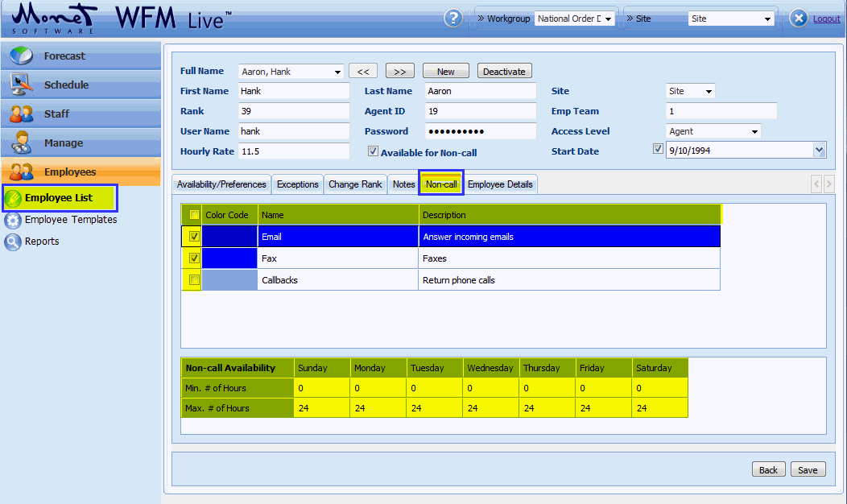Uncheck the Email non-call checkbox

coord(194,237)
